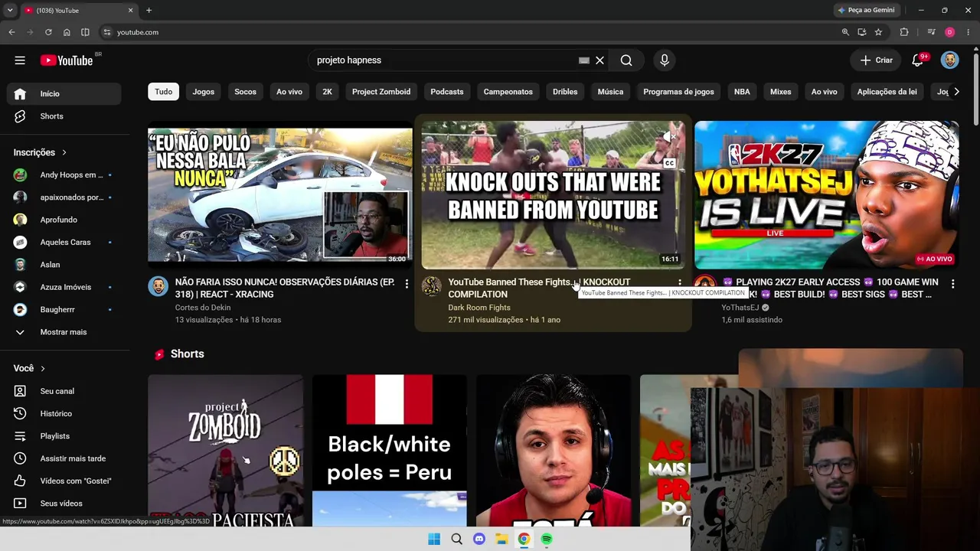Image resolution: width=980 pixels, height=551 pixels.
Task: Click the youtube.com address bar
Action: point(467,32)
